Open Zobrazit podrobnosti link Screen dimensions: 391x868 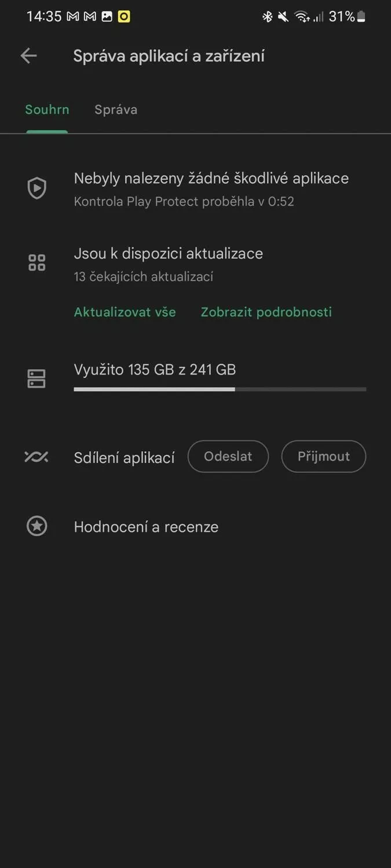[x=266, y=312]
